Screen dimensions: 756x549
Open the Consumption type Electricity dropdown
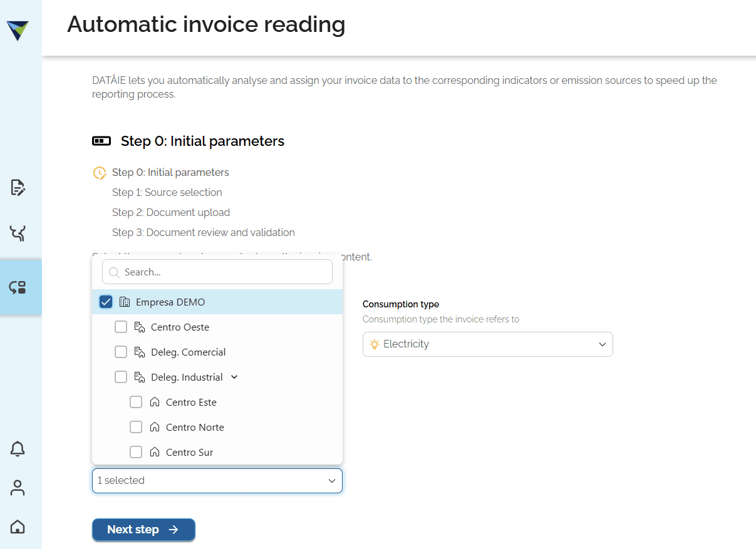tap(487, 344)
